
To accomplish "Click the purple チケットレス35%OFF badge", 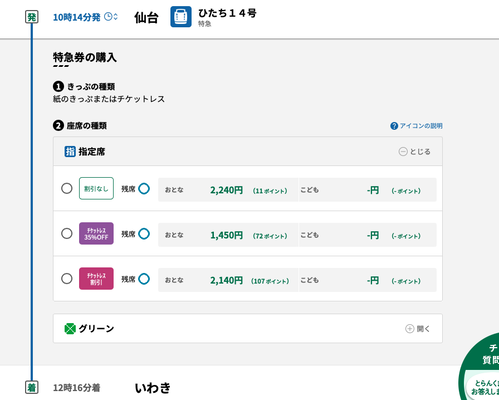I will 96,233.
